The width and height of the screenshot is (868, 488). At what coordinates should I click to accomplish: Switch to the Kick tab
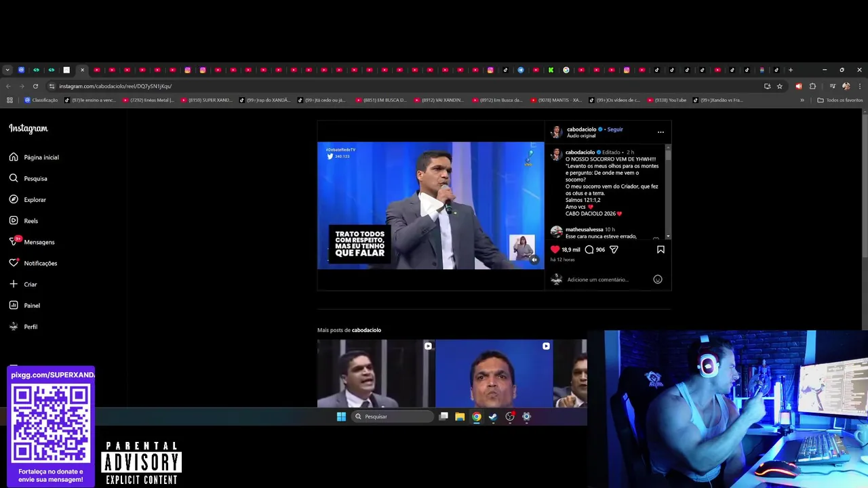point(551,70)
